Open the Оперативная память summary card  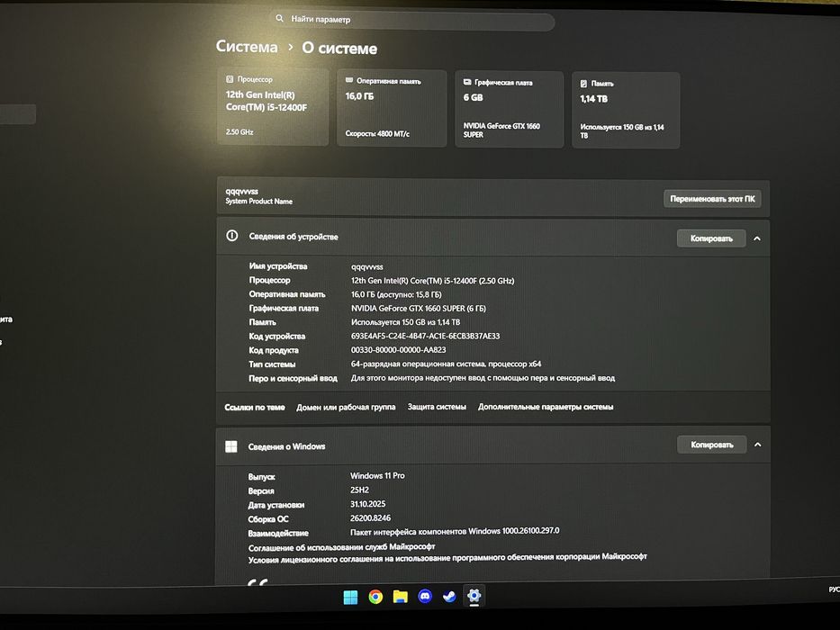[x=392, y=108]
